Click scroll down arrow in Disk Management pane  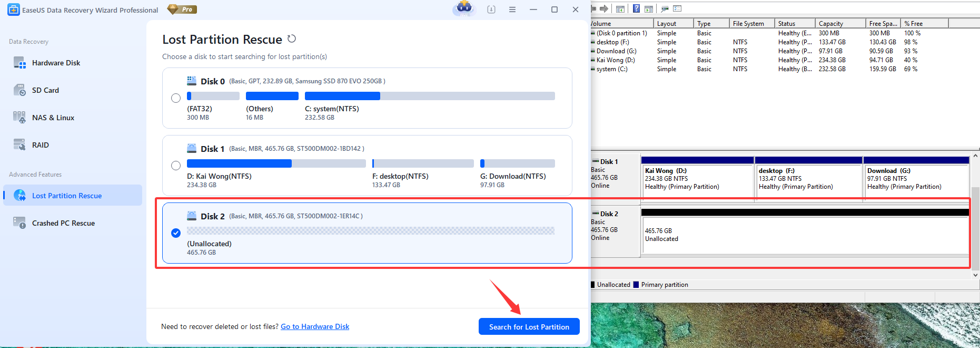click(975, 275)
